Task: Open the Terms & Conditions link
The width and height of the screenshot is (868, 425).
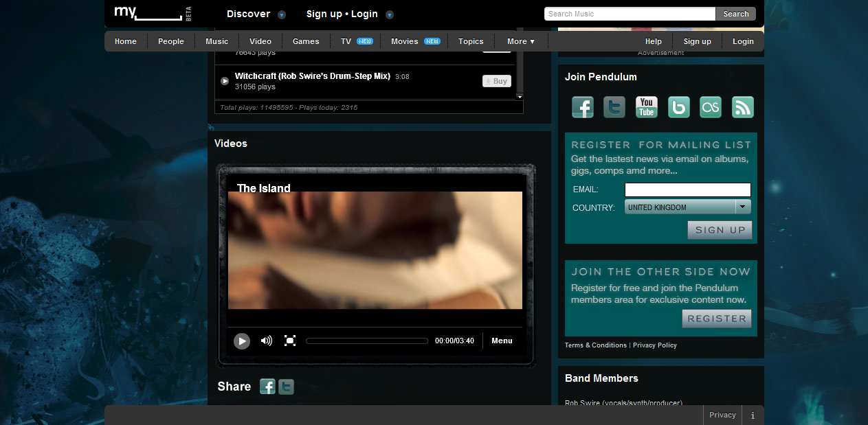Action: coord(596,345)
